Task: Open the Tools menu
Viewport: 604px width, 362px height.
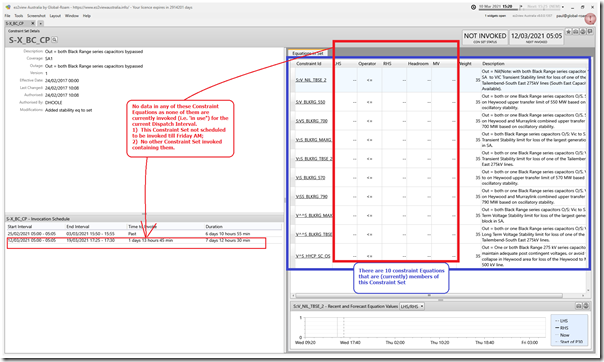Action: (x=18, y=16)
